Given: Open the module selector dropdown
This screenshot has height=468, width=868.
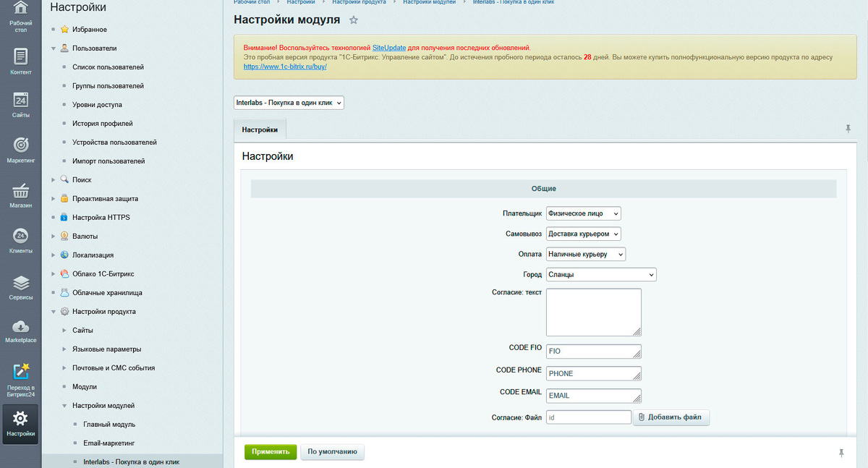Looking at the screenshot, I should [289, 103].
